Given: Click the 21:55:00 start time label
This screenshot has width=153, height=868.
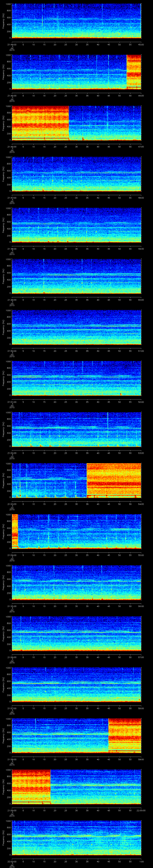Looking at the screenshot, I should pyautogui.click(x=12, y=606).
